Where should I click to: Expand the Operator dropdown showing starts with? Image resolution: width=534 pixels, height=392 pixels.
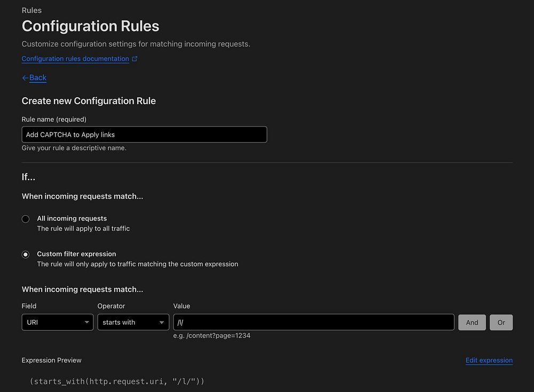click(x=133, y=323)
